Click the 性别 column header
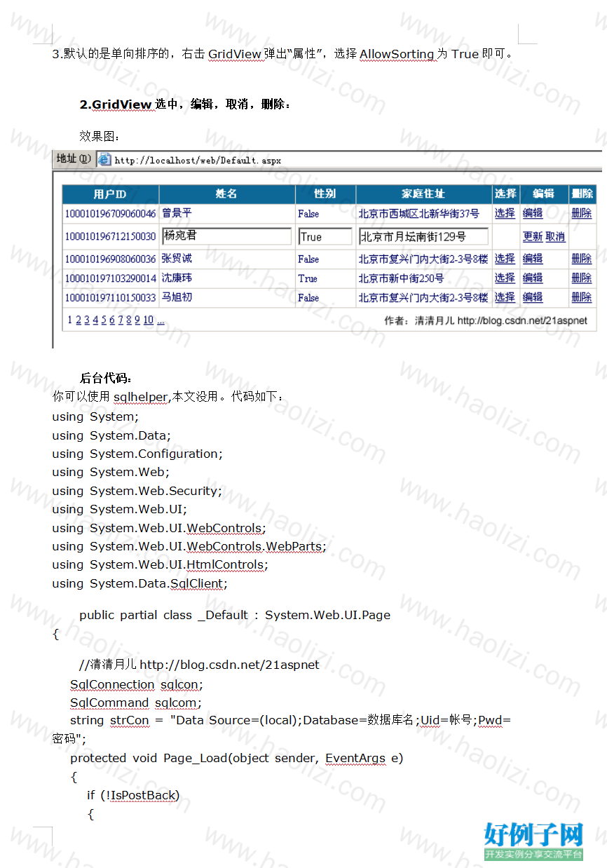The height and width of the screenshot is (868, 607). tap(325, 194)
